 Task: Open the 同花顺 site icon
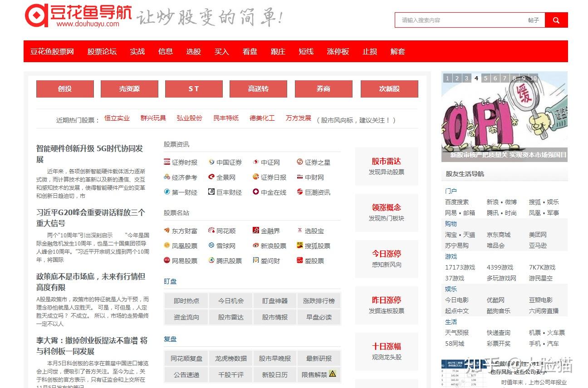211,231
